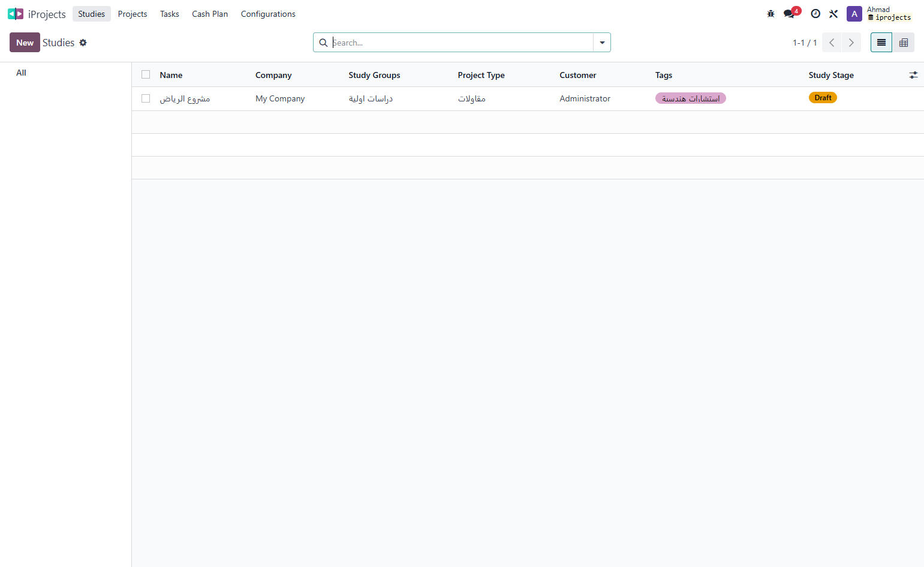Click the Administrator customer cell
Screen dimensions: 924x567
click(585, 98)
